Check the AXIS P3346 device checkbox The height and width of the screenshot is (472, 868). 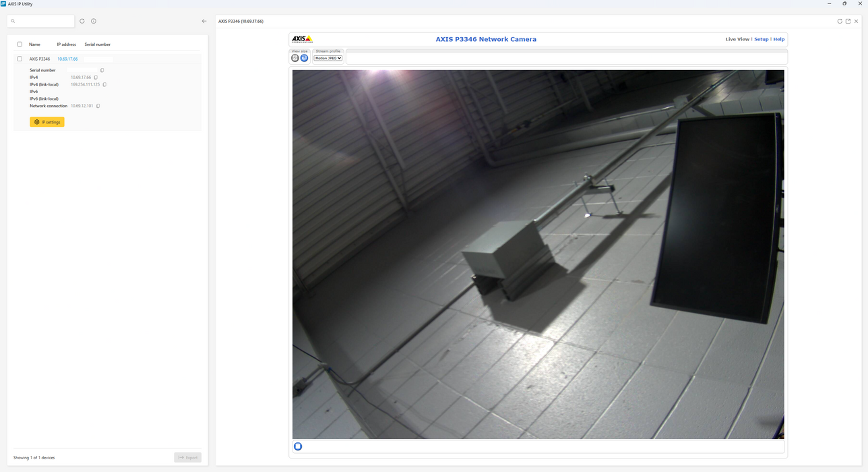tap(20, 59)
